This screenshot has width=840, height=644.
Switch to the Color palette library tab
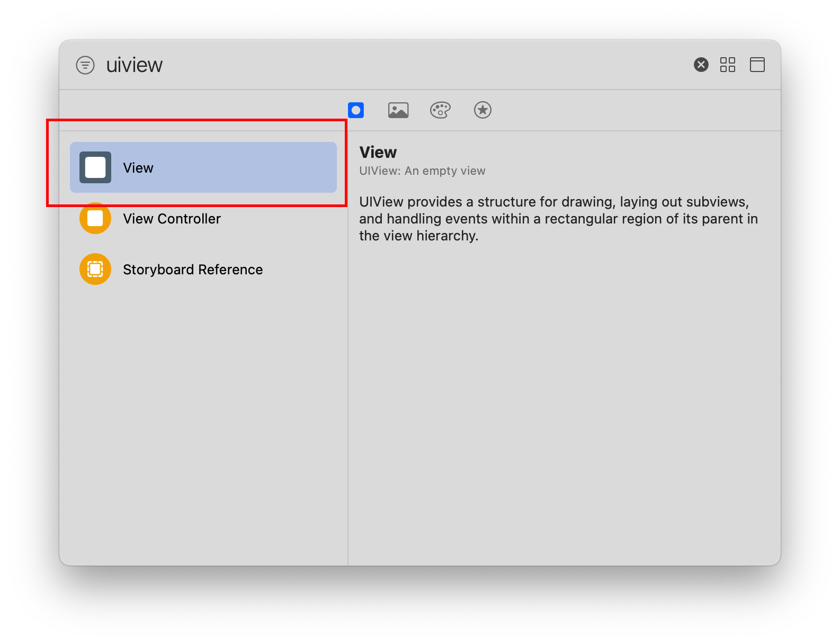pyautogui.click(x=440, y=110)
